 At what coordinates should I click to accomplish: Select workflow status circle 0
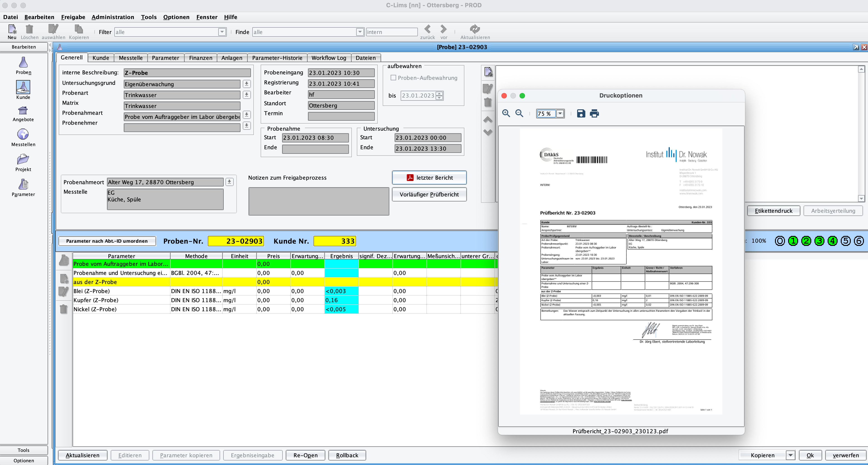780,241
